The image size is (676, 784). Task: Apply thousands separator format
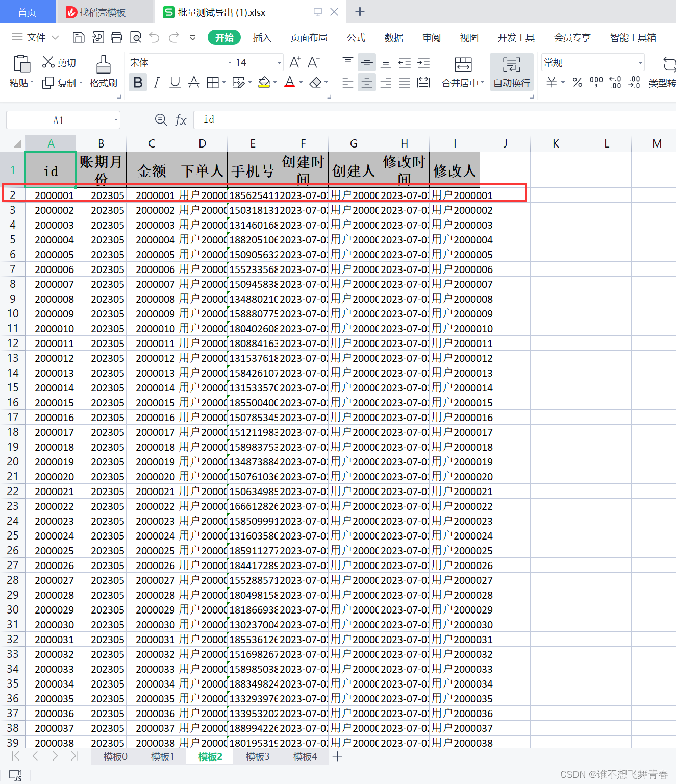pyautogui.click(x=596, y=82)
